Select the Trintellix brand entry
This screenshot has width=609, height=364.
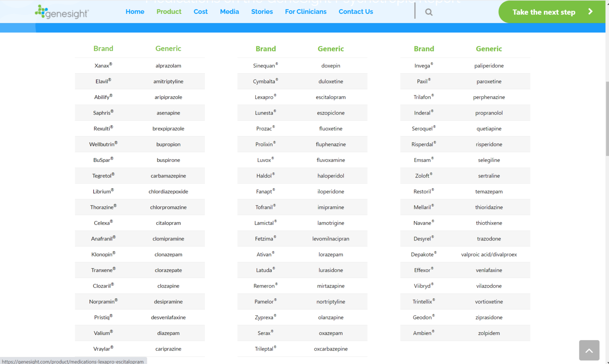click(424, 301)
